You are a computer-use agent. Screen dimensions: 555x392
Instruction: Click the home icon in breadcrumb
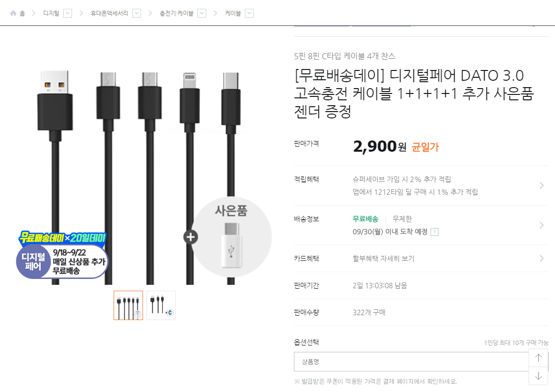13,13
